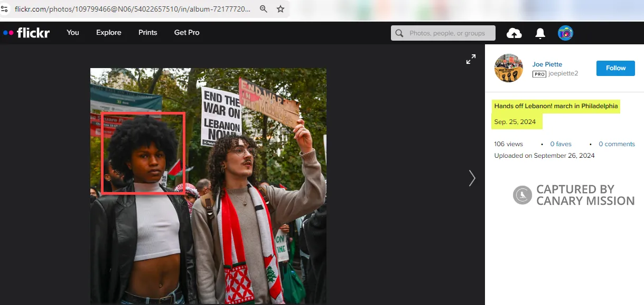Open the notifications bell
The height and width of the screenshot is (305, 644).
click(x=540, y=33)
